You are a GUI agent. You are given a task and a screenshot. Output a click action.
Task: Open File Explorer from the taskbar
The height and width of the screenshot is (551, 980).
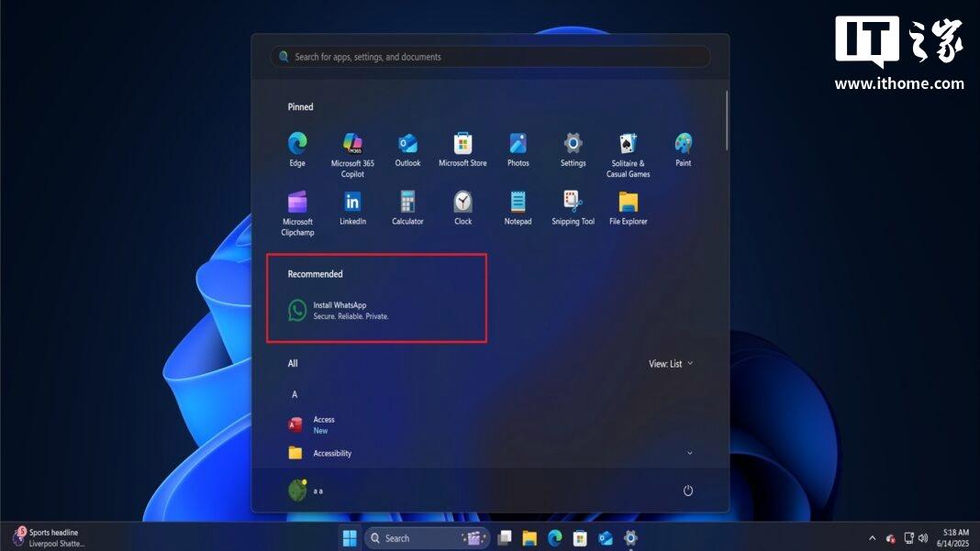(529, 538)
